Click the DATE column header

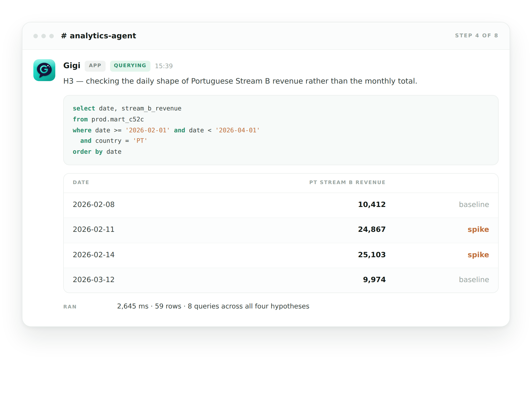(x=81, y=182)
